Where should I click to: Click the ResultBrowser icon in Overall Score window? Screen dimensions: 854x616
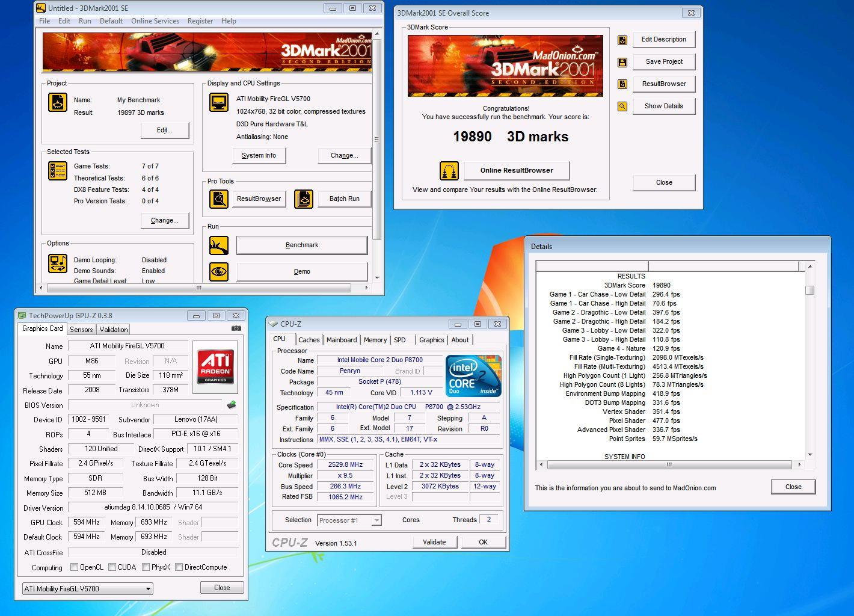622,84
